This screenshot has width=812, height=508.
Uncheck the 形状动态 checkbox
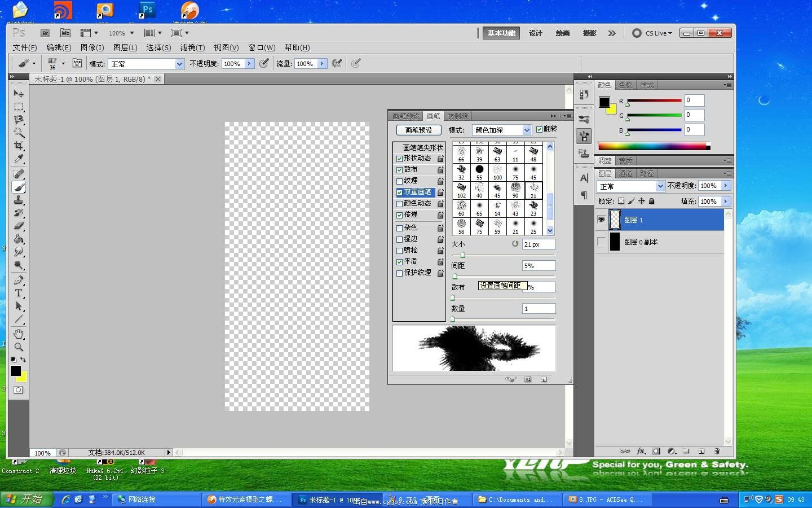pyautogui.click(x=399, y=159)
